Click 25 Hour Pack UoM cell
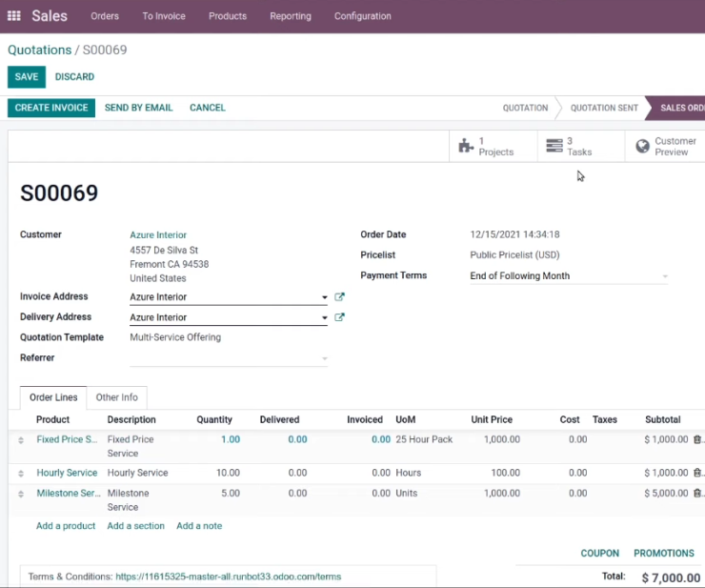 424,439
